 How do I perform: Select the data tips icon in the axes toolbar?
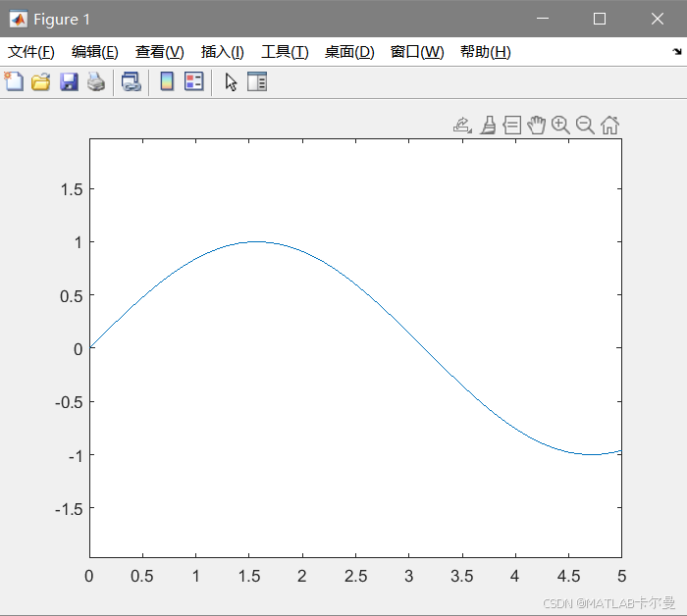tap(511, 126)
